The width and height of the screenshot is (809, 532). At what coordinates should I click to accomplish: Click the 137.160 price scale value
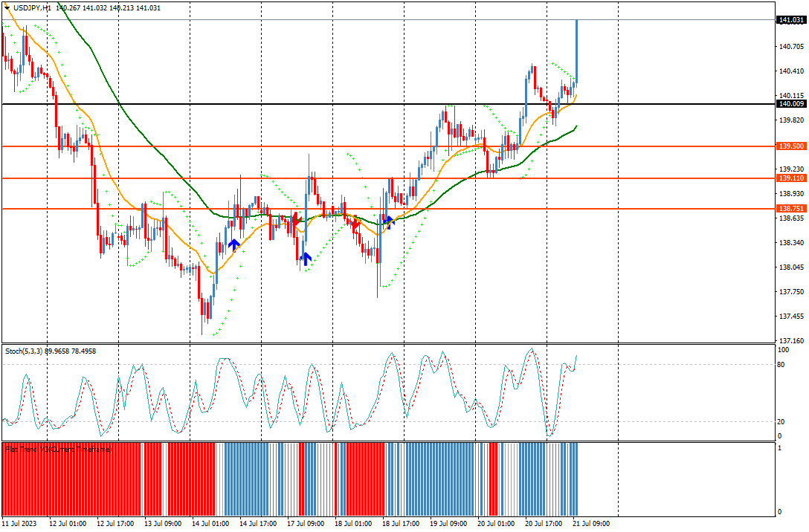pyautogui.click(x=791, y=341)
